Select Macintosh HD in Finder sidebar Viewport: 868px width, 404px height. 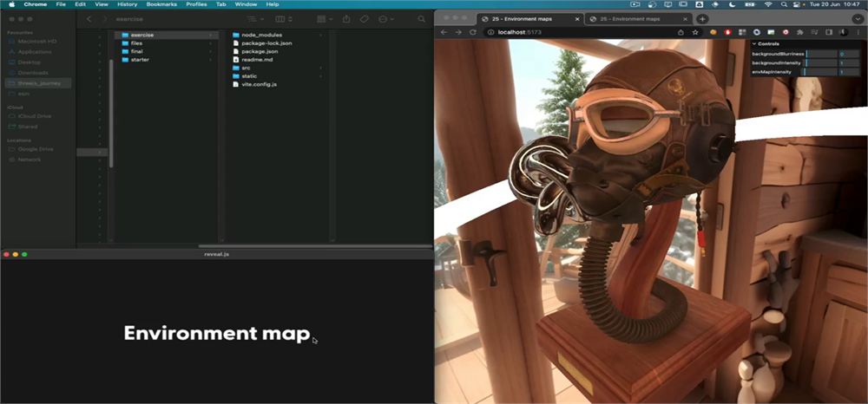click(x=37, y=42)
